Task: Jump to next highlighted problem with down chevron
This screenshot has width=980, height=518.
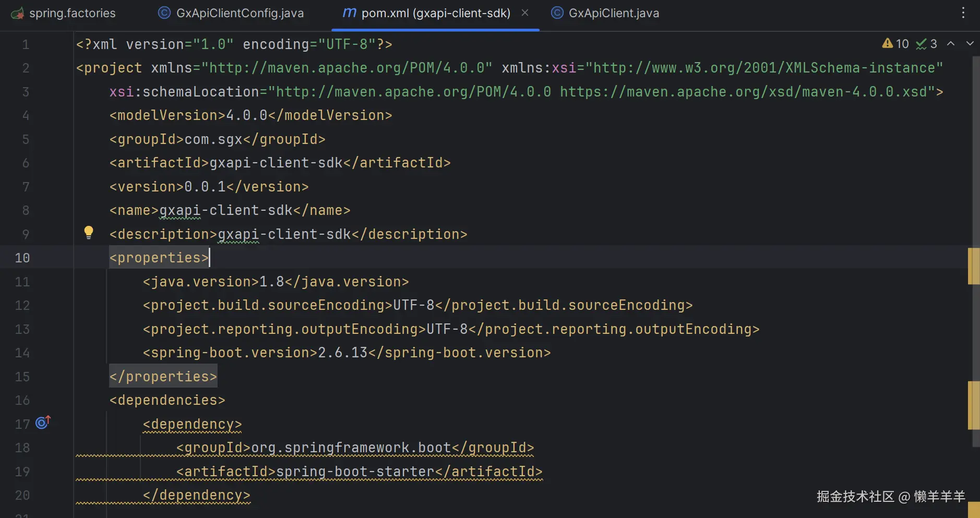Action: coord(970,44)
